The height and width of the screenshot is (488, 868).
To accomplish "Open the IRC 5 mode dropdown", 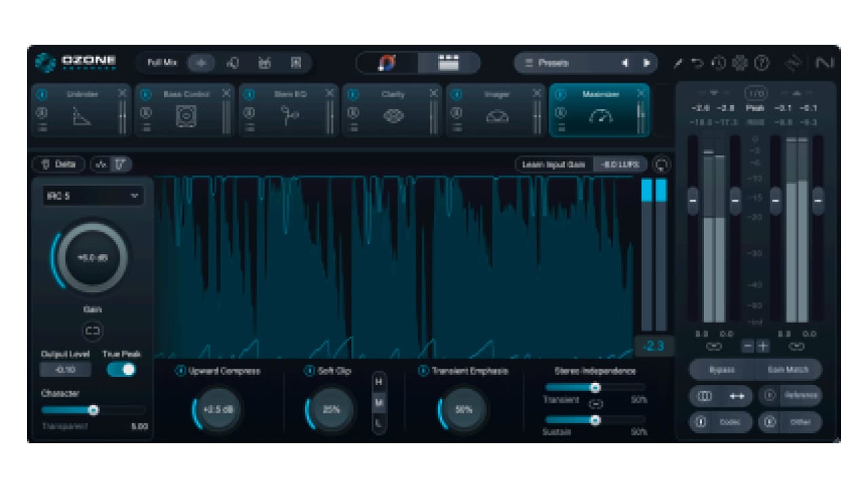I will click(x=93, y=196).
